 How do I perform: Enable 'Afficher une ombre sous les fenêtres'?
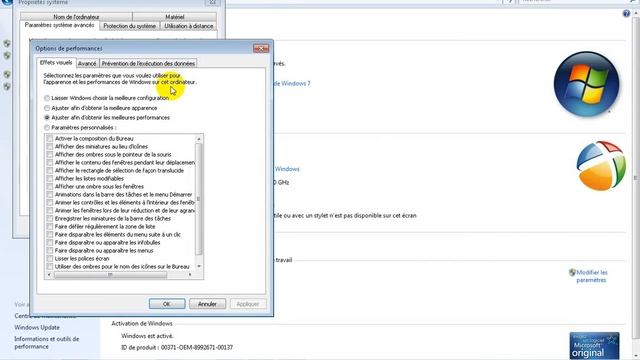[x=50, y=187]
